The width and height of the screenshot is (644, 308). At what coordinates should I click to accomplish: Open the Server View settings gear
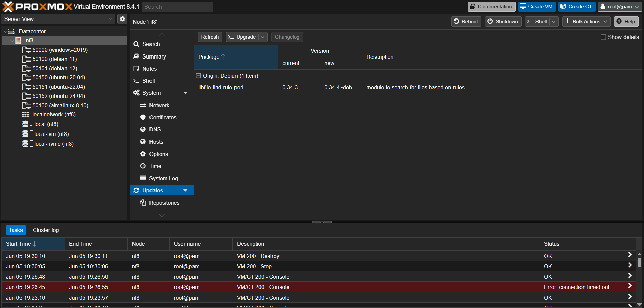(122, 19)
